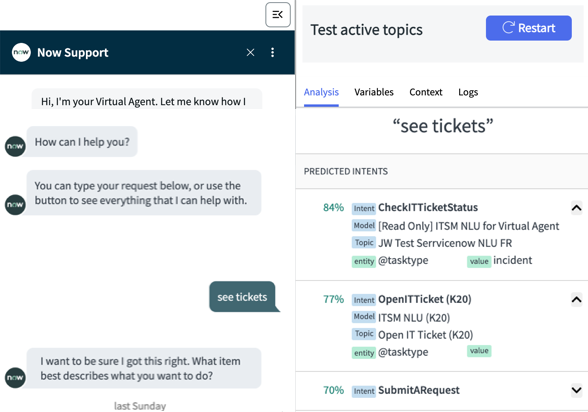The width and height of the screenshot is (588, 412).
Task: Click the 'Open IT Ticket (K20)' topic name
Action: 426,335
